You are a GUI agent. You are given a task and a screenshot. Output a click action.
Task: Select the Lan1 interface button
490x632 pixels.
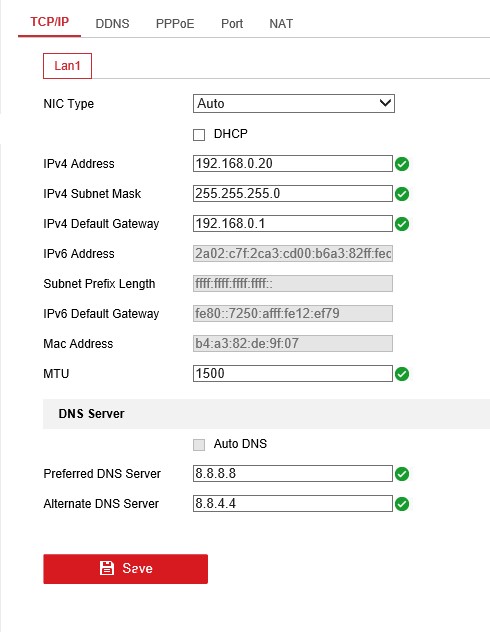(67, 66)
